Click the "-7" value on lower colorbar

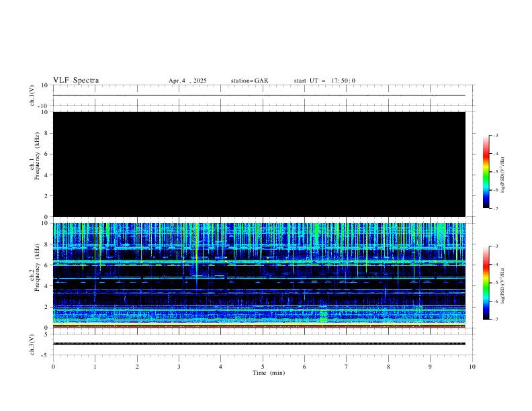(495, 320)
